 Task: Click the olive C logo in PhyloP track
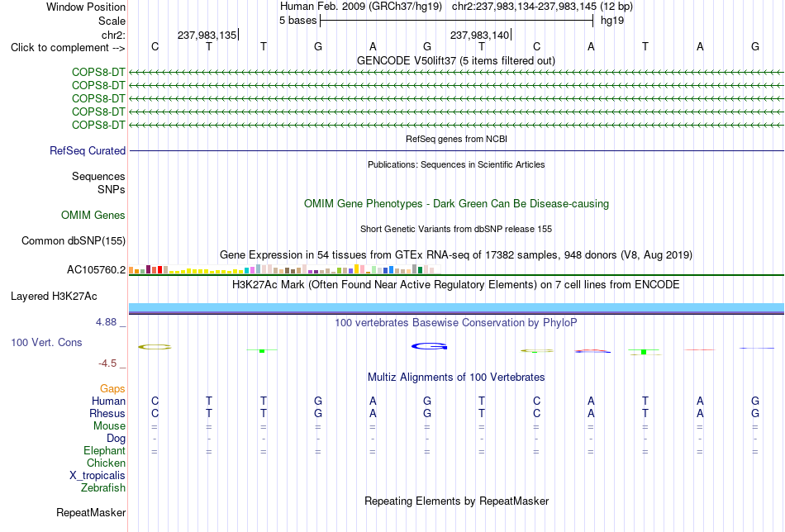[x=155, y=347]
